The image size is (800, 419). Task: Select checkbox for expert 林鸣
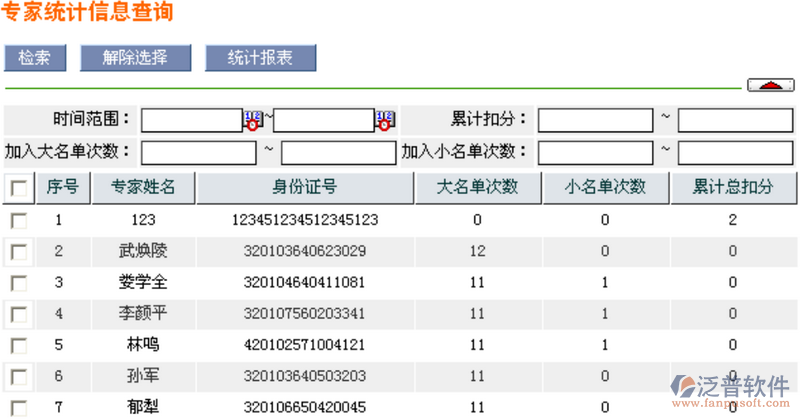18,346
